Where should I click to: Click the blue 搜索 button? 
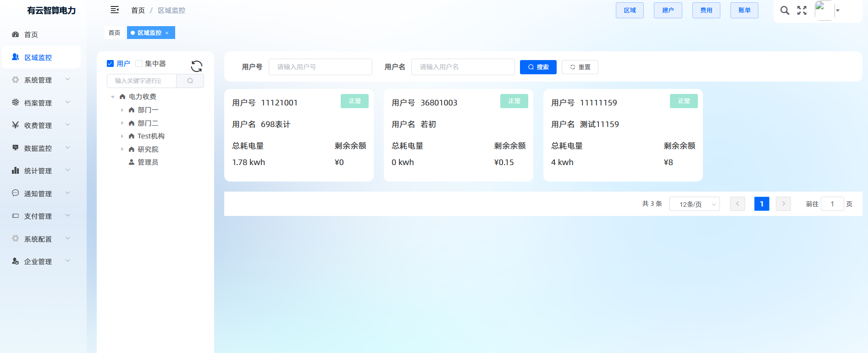tap(538, 67)
